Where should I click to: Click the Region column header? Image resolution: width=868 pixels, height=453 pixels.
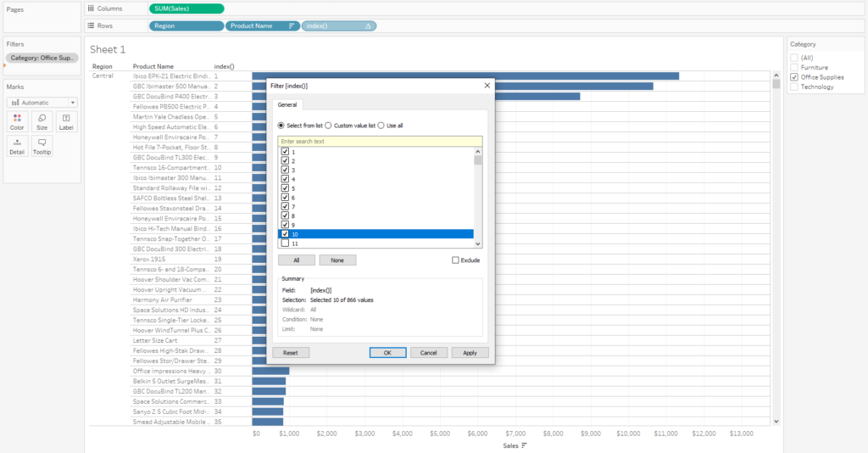pyautogui.click(x=102, y=66)
